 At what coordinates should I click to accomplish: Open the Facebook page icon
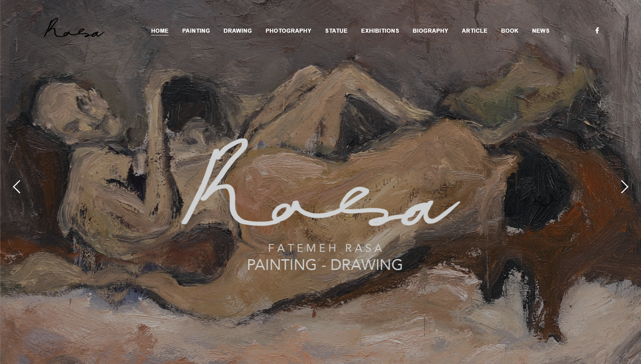597,31
